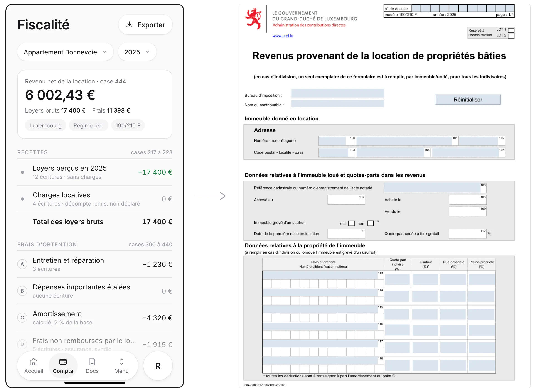Click the Luxembourg lion logo
Image resolution: width=536 pixels, height=392 pixels.
pos(253,19)
